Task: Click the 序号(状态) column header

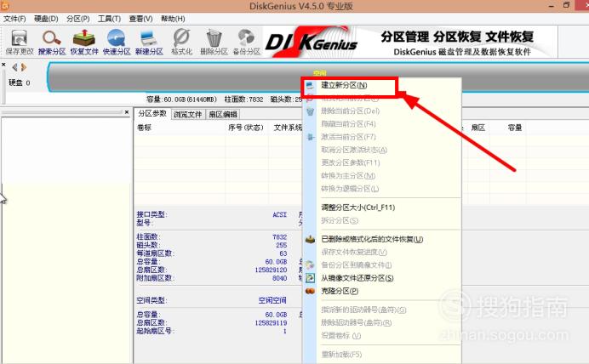Action: pyautogui.click(x=246, y=128)
